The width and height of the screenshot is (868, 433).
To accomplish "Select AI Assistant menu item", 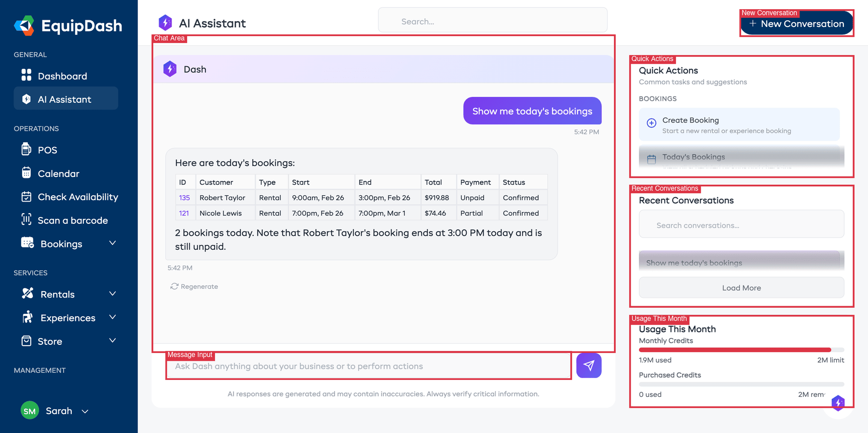I will tap(66, 98).
